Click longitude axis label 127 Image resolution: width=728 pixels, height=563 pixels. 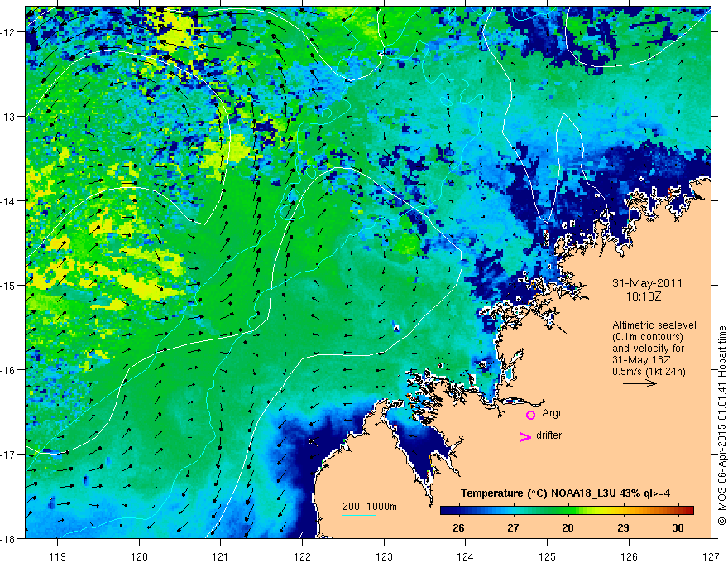[711, 556]
